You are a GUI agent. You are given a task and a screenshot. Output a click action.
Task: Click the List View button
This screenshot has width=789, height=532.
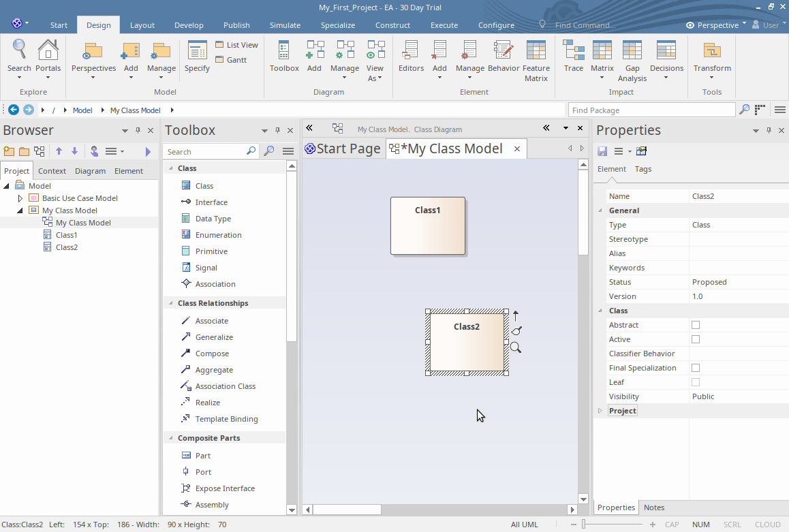(x=236, y=45)
